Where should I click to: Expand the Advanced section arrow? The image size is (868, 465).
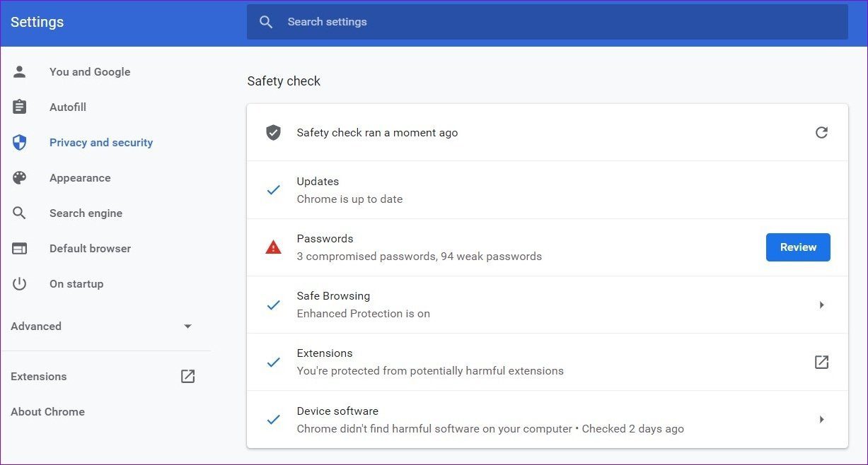click(x=187, y=326)
